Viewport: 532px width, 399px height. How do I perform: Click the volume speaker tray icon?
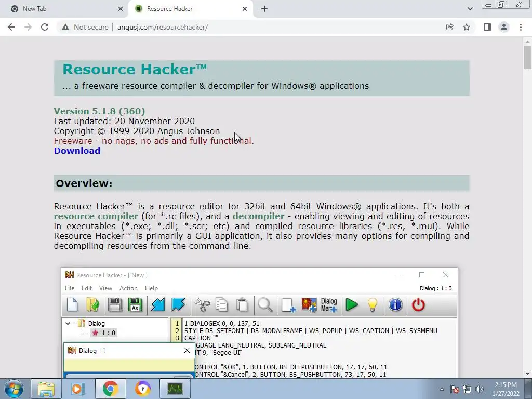tap(480, 389)
